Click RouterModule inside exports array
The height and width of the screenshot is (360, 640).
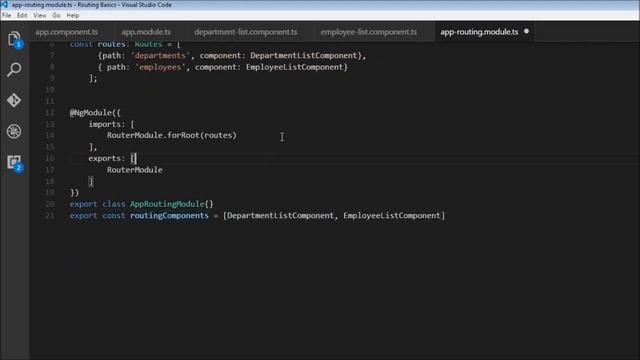135,170
